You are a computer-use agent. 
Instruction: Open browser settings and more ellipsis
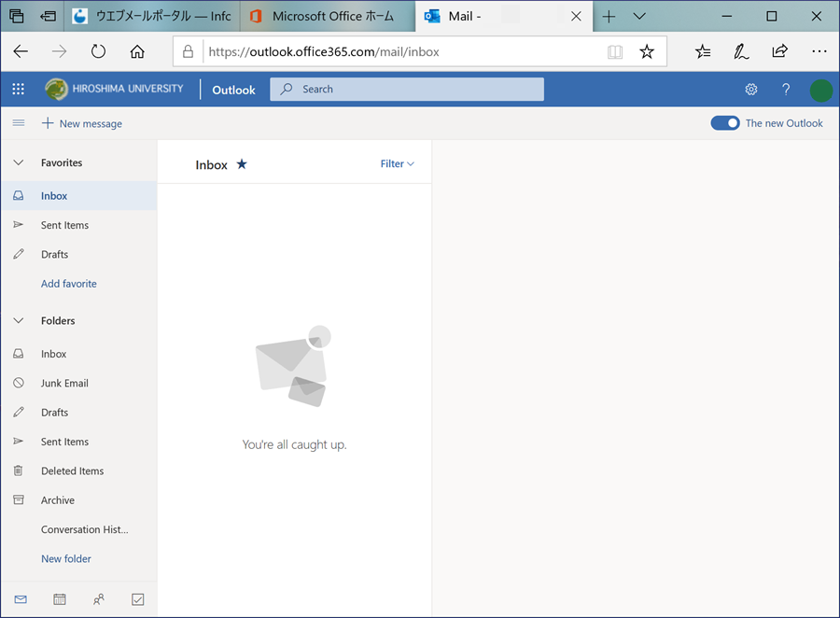point(819,51)
